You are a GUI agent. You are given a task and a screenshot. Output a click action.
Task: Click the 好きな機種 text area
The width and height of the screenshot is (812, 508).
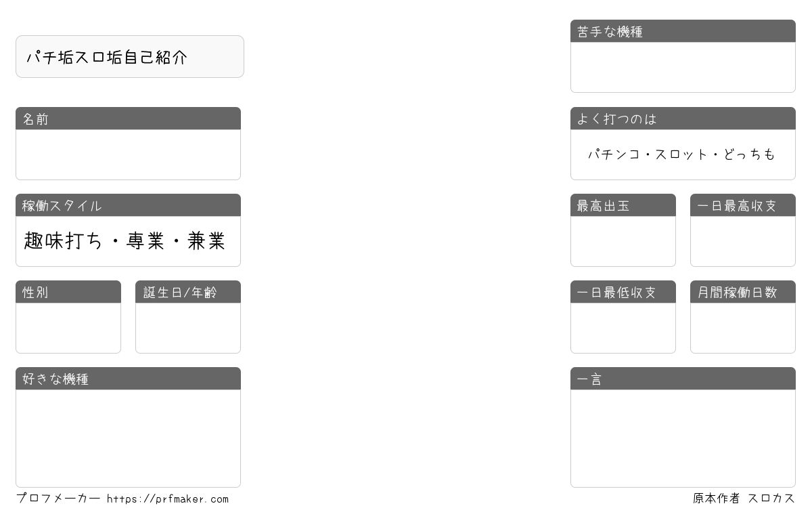pyautogui.click(x=128, y=438)
